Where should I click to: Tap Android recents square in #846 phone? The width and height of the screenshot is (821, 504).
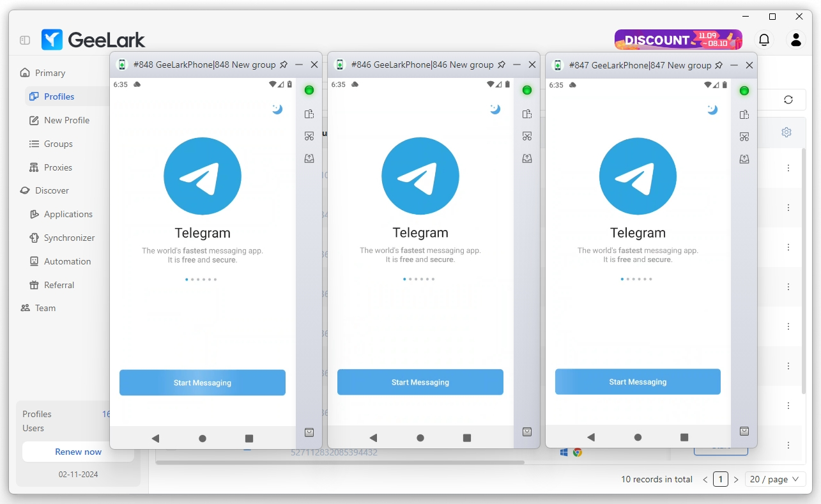coord(467,438)
